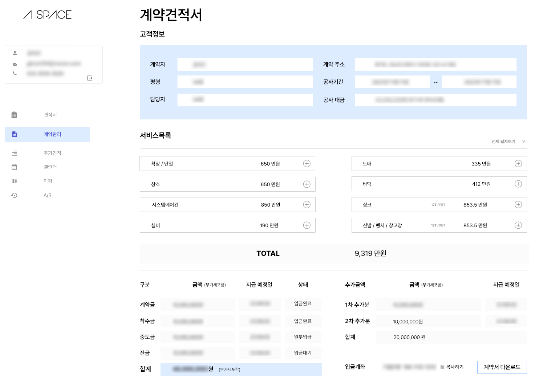535x392 pixels.
Task: Click the 추가견적 list icon in sidebar
Action: click(15, 153)
